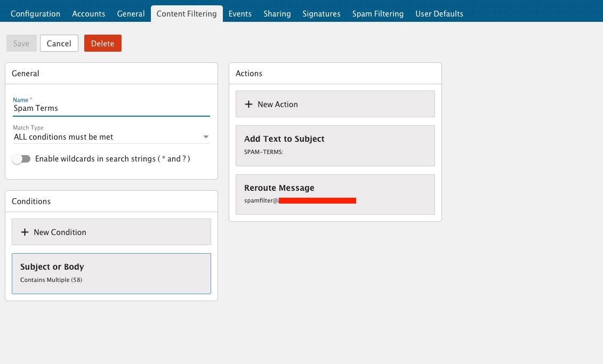Screen dimensions: 603x364
Task: Open the Events tab
Action: click(240, 14)
